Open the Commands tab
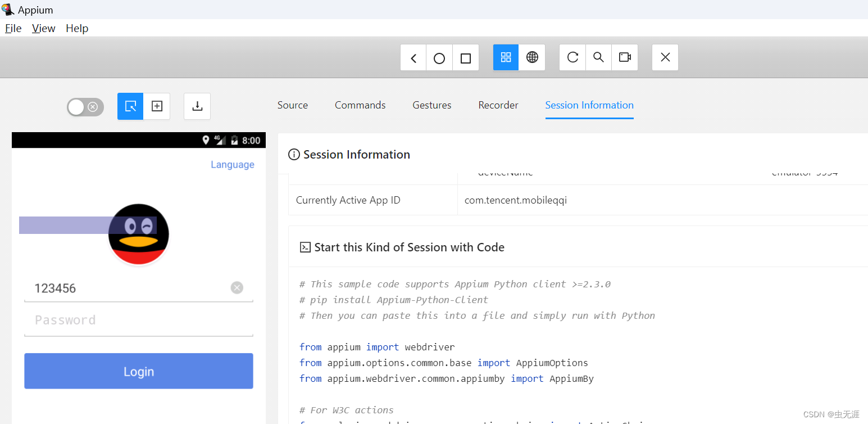This screenshot has height=424, width=868. pyautogui.click(x=360, y=105)
